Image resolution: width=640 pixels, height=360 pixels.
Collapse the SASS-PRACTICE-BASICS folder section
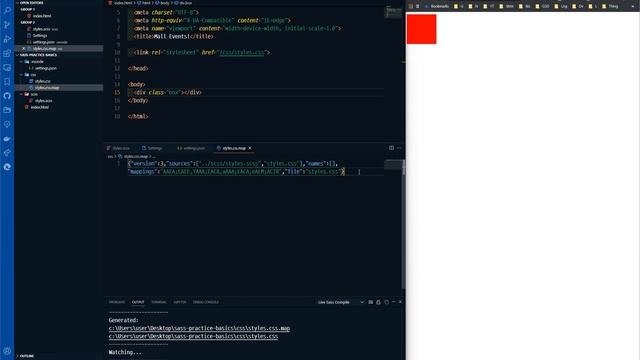tap(38, 55)
